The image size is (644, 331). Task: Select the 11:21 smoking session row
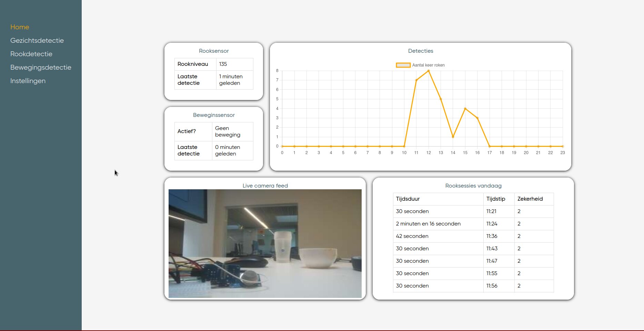473,211
